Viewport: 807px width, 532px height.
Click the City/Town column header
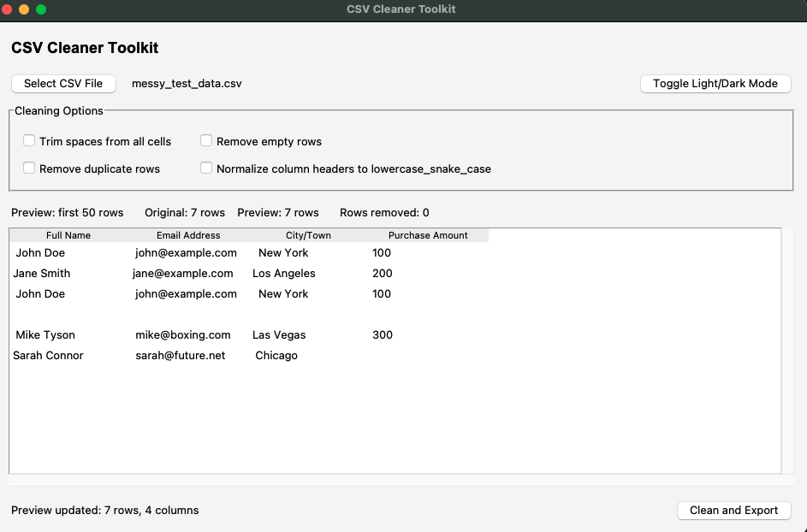tap(308, 235)
